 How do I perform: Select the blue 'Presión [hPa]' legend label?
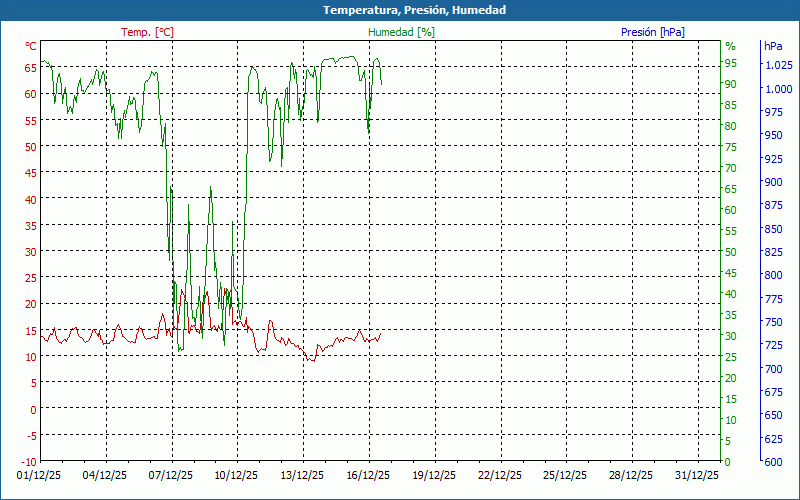pos(653,32)
